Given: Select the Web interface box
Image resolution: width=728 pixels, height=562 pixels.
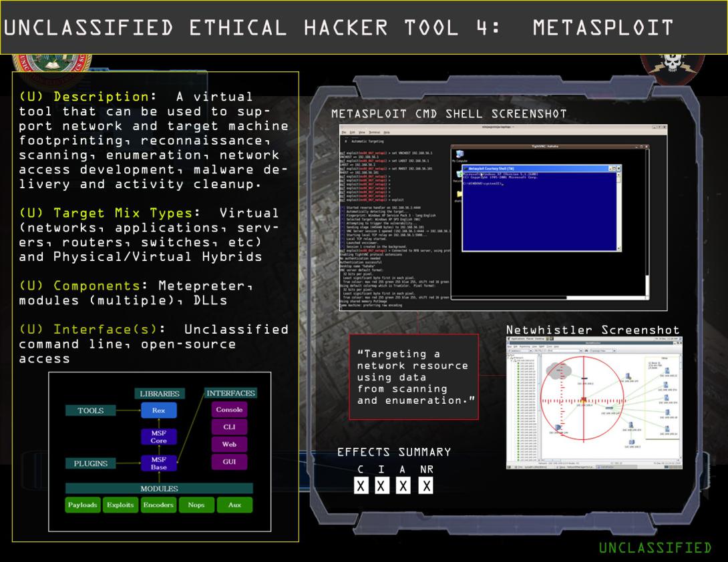Looking at the screenshot, I should tap(229, 445).
